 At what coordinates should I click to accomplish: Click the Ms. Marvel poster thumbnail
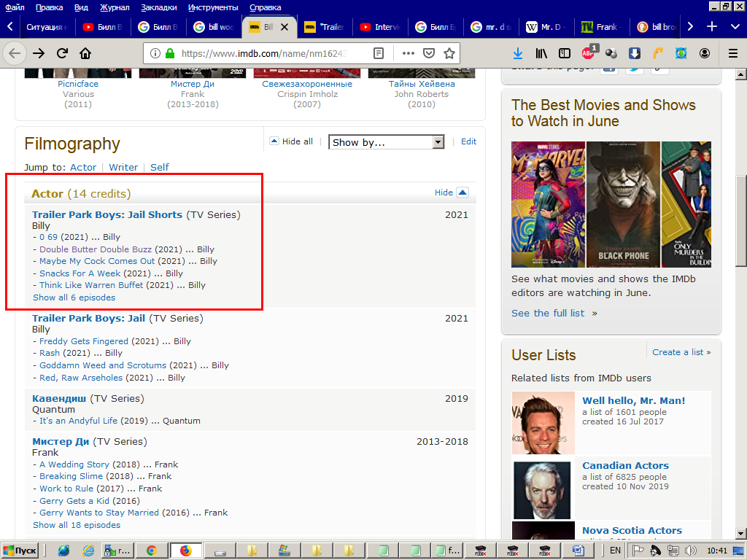(x=548, y=204)
